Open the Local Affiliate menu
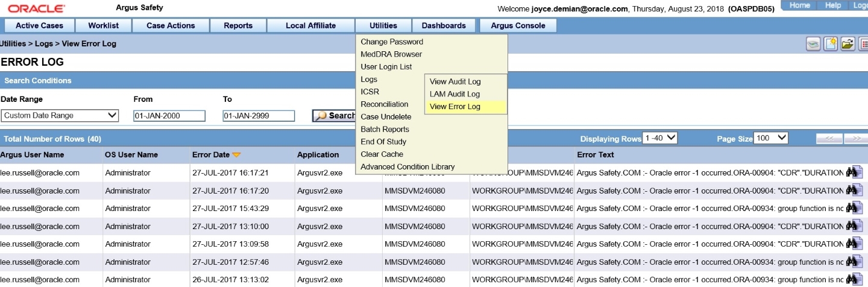This screenshot has height=287, width=868. [310, 26]
